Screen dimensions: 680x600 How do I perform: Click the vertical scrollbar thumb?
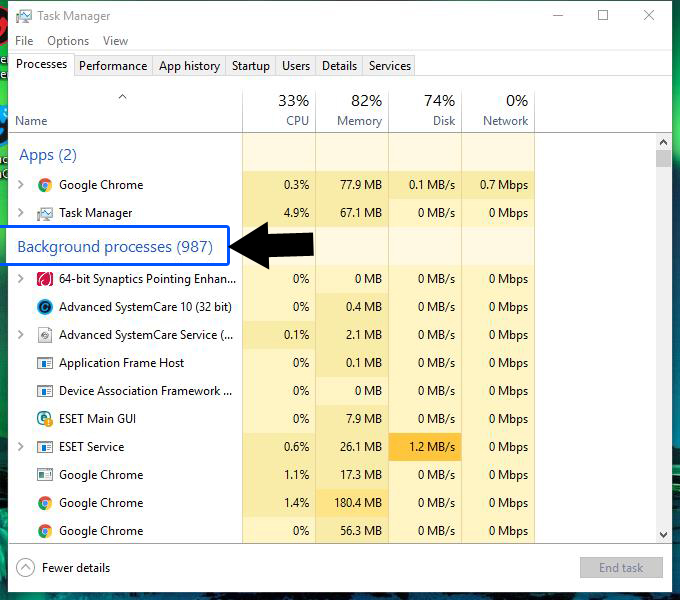point(663,159)
